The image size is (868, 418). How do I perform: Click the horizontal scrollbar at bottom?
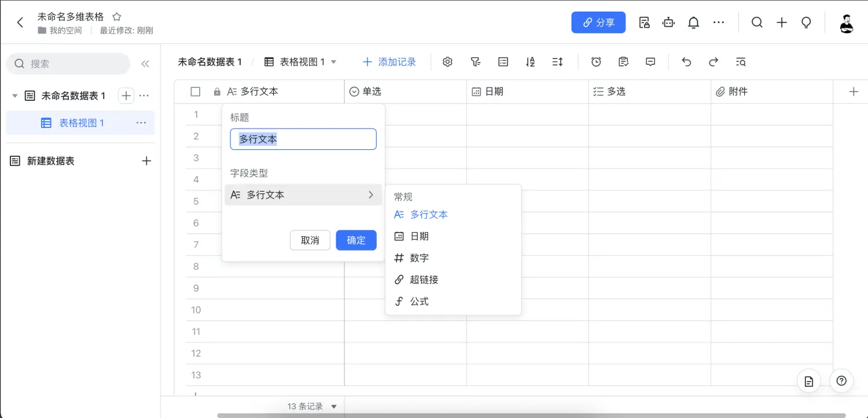(531, 415)
